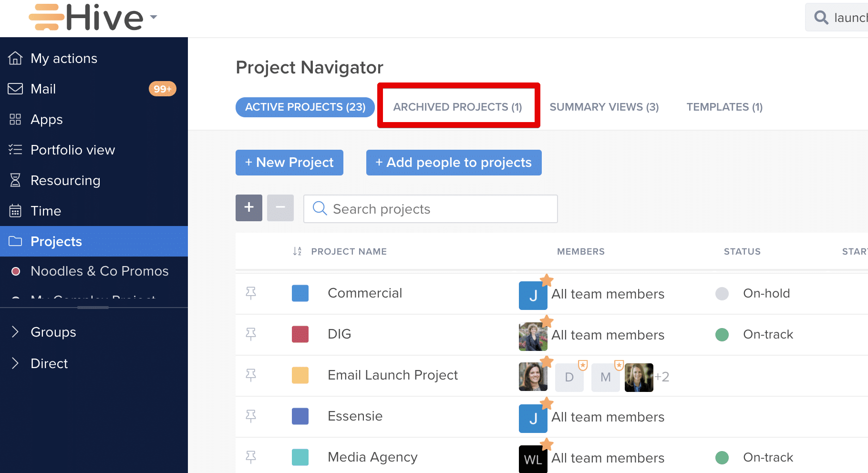Pin the DIG project
Viewport: 868px width, 473px height.
pos(251,334)
